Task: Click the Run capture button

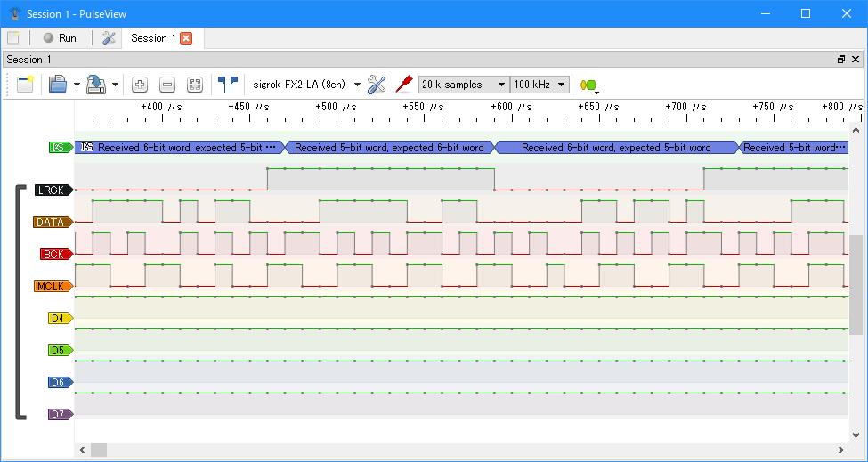Action: click(x=60, y=38)
